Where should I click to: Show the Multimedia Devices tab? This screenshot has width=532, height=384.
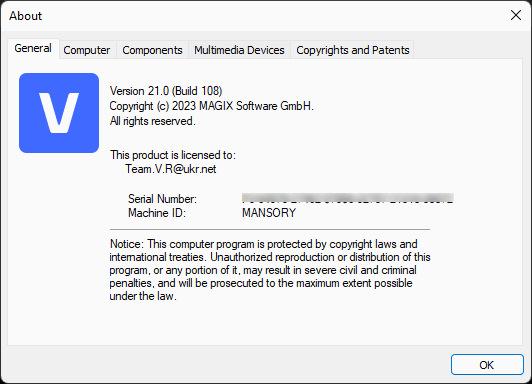point(239,50)
